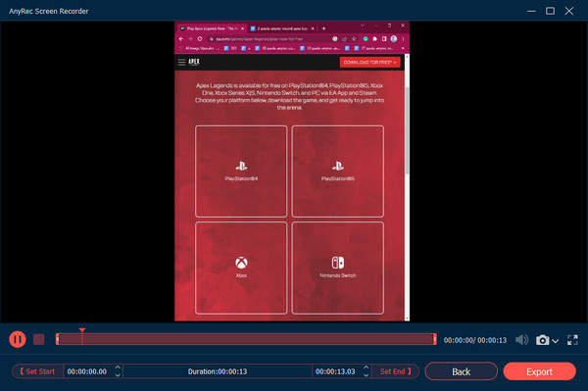Pause the recording preview playback
The height and width of the screenshot is (391, 588).
click(x=18, y=340)
